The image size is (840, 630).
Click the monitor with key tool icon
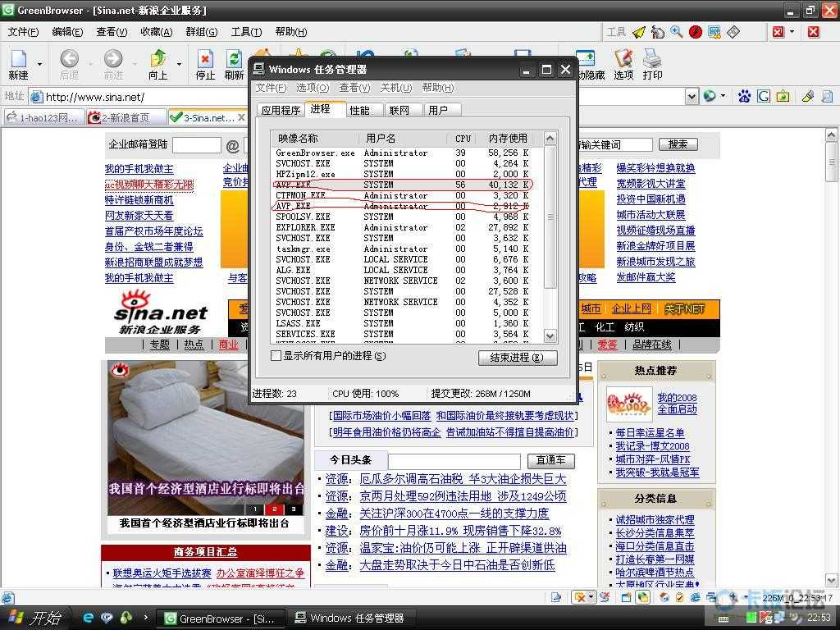[x=714, y=32]
